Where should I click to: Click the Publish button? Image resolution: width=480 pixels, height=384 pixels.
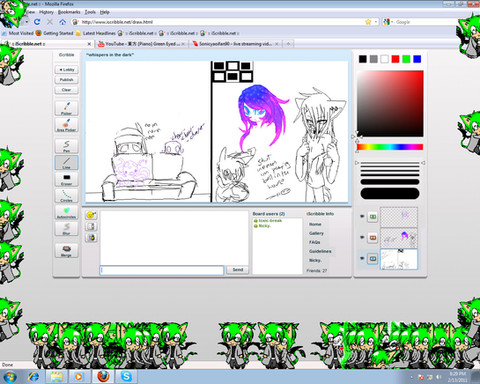(x=66, y=80)
